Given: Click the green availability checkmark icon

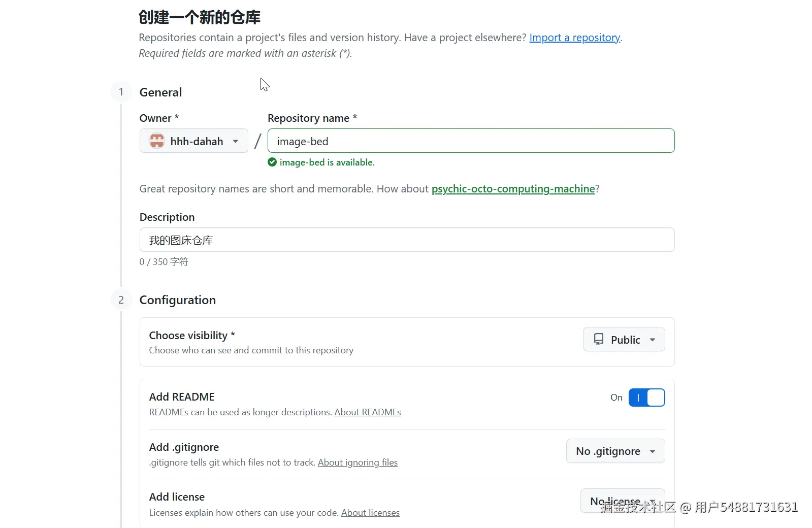Looking at the screenshot, I should [272, 162].
